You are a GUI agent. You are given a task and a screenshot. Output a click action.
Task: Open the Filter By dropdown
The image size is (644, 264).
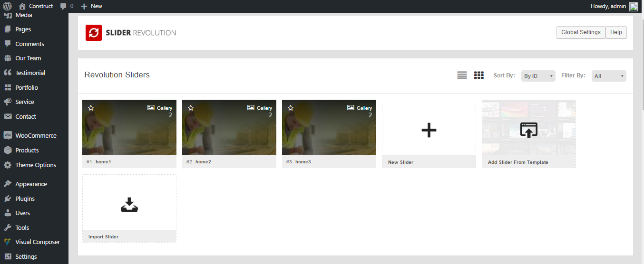(x=609, y=76)
